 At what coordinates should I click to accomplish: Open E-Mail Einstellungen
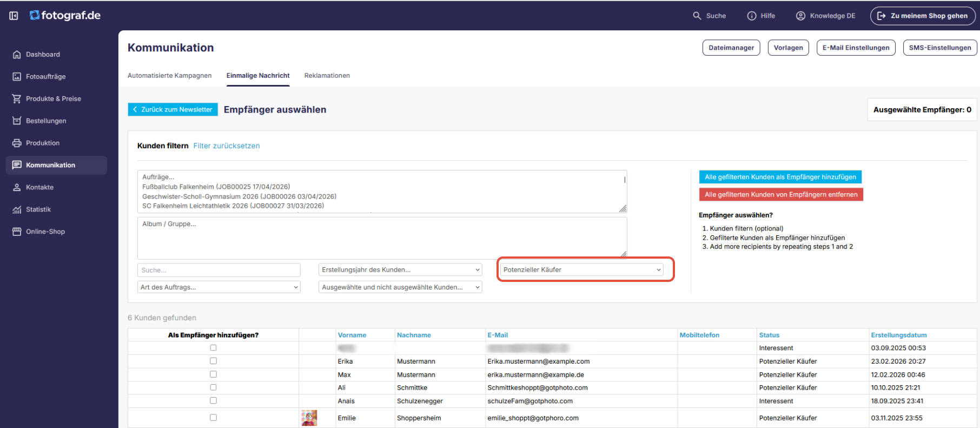(856, 48)
